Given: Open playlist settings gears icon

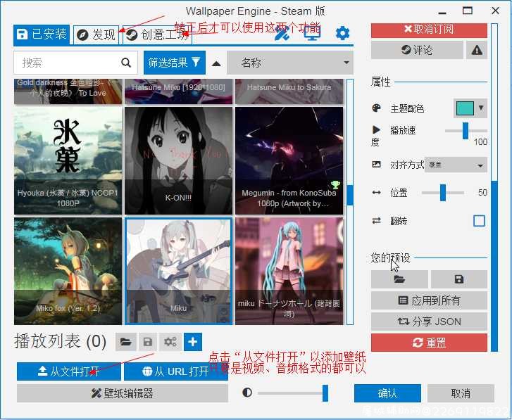Looking at the screenshot, I should tap(170, 342).
